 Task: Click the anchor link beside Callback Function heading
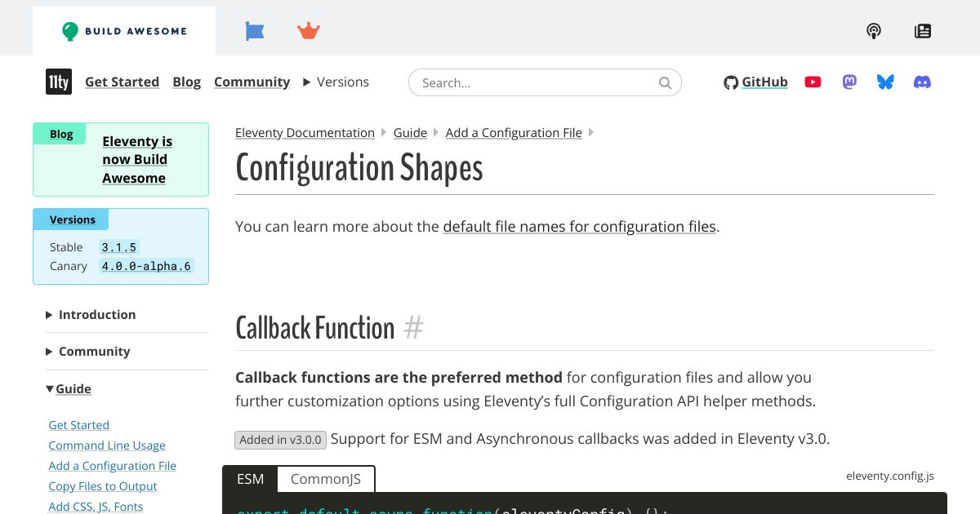click(x=413, y=327)
